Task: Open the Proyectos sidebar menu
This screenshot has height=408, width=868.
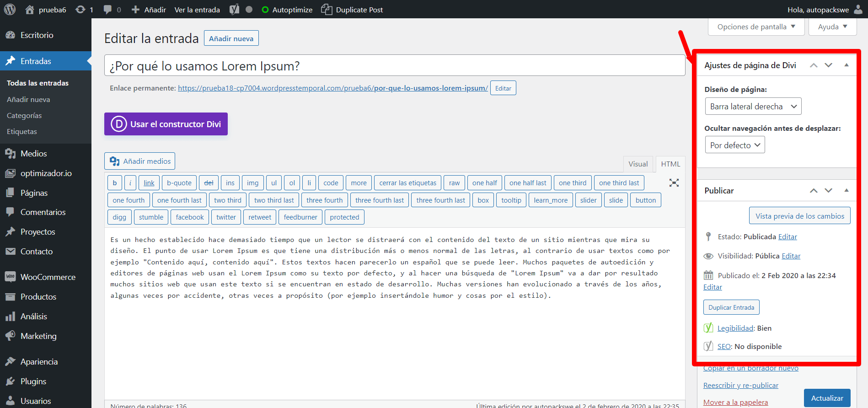Action: 46,232
